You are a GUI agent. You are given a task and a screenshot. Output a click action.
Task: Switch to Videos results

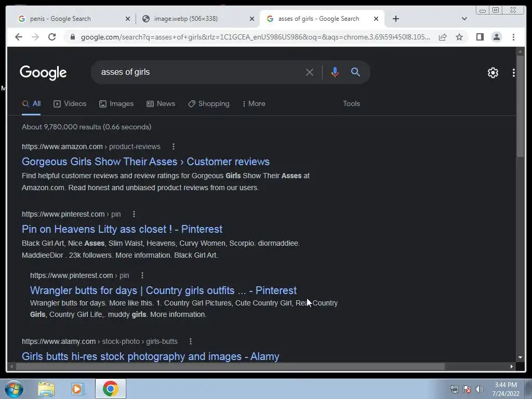pos(70,104)
